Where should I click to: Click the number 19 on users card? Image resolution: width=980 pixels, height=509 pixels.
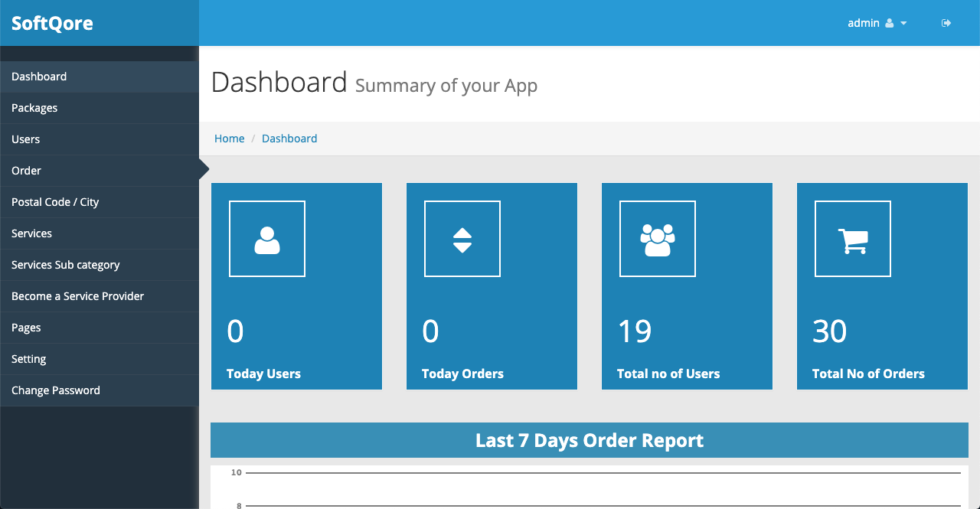point(635,331)
